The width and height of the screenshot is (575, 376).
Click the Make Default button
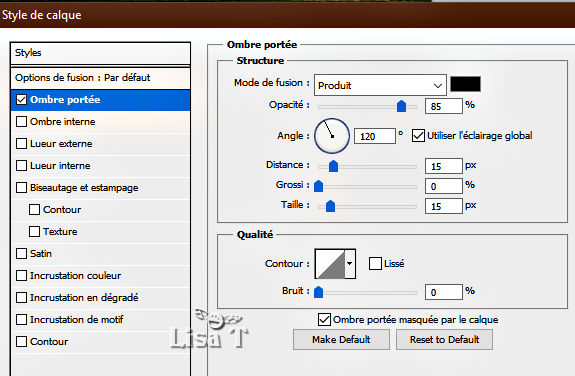click(341, 339)
